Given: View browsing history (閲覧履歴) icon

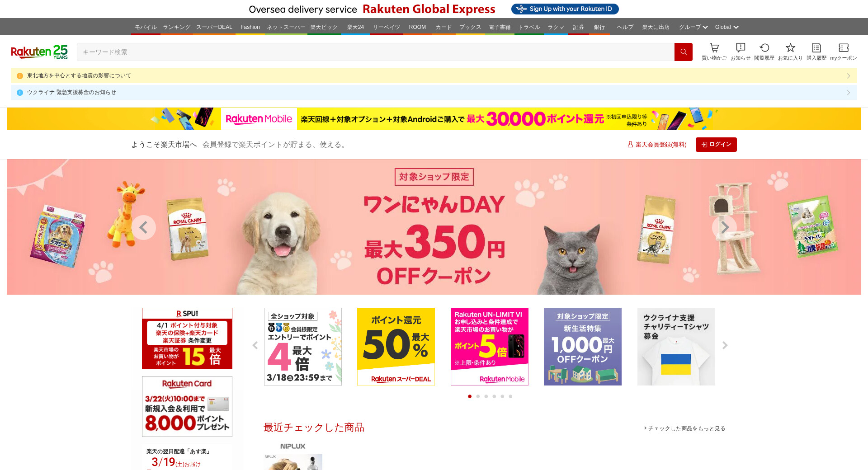Looking at the screenshot, I should pyautogui.click(x=764, y=52).
